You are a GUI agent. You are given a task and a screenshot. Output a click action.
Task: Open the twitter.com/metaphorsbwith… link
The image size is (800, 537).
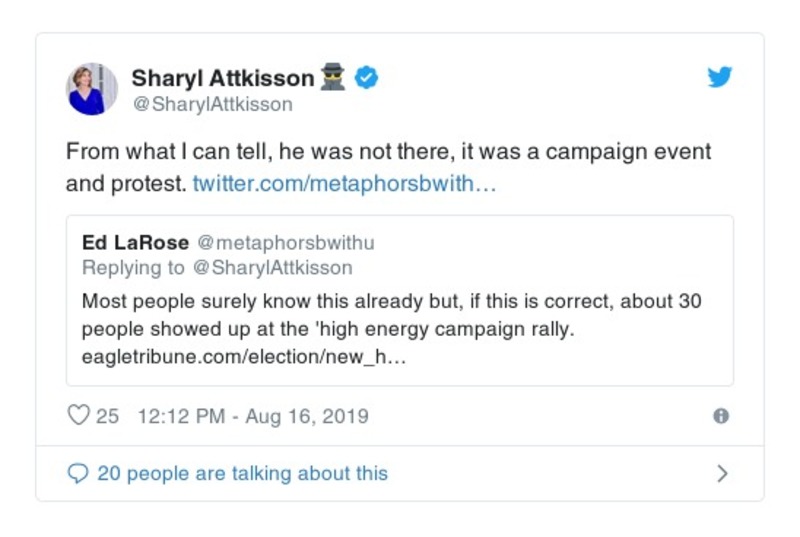pos(343,184)
